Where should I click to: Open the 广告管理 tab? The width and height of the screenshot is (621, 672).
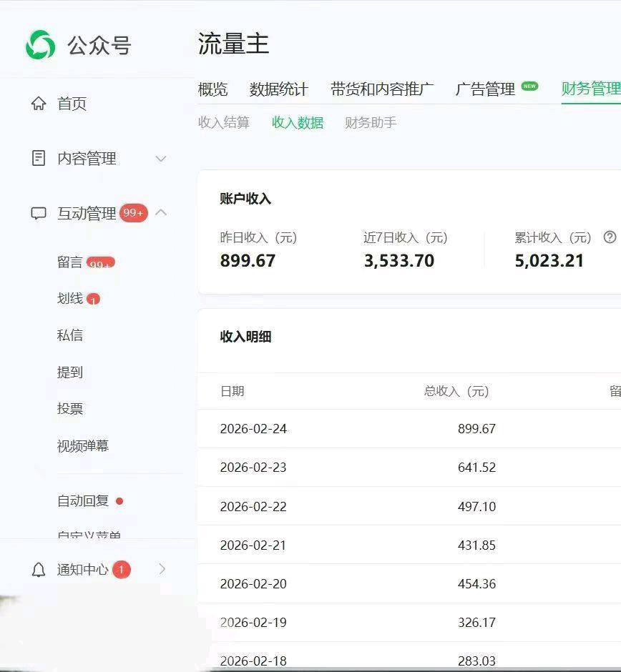point(485,89)
